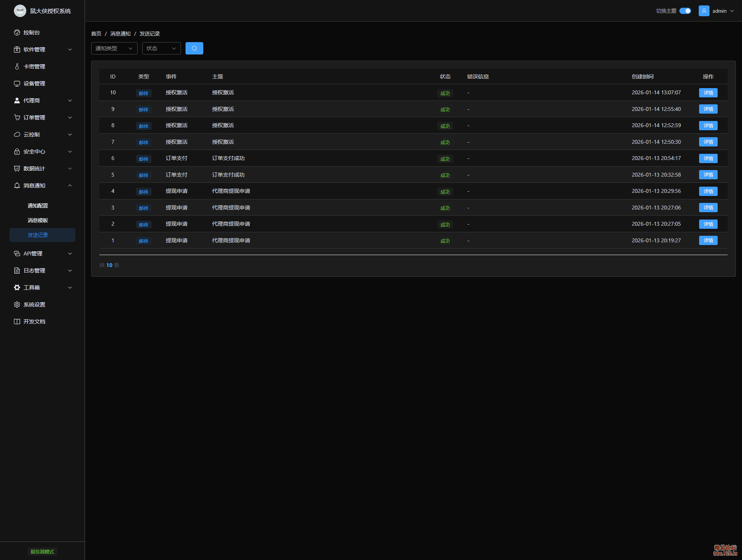Click 代理商提现申请 subject in row 3
Image resolution: width=742 pixels, height=560 pixels.
tap(231, 208)
